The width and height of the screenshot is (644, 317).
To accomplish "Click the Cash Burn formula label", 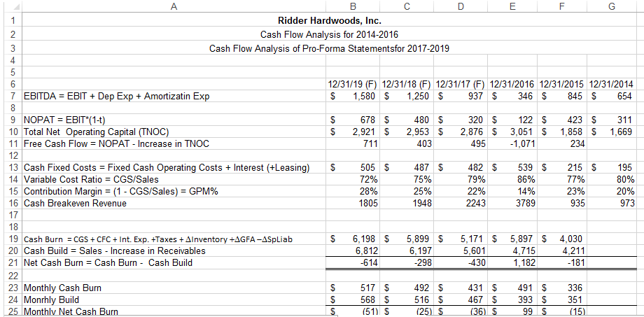I will click(174, 239).
